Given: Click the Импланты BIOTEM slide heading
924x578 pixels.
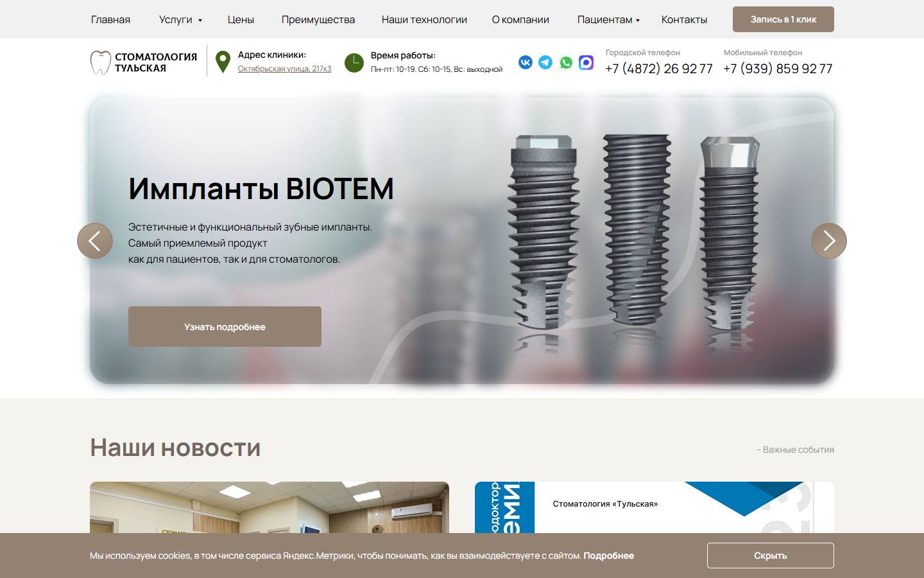Looking at the screenshot, I should point(261,189).
